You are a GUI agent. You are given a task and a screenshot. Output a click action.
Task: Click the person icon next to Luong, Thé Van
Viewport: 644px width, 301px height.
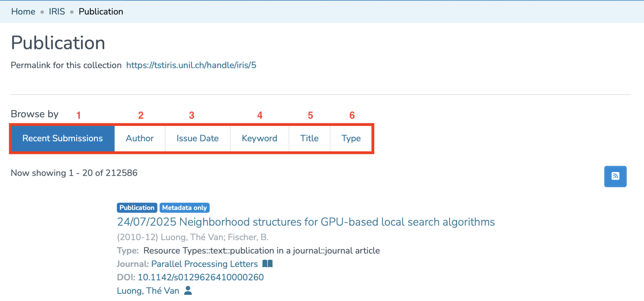click(x=188, y=291)
